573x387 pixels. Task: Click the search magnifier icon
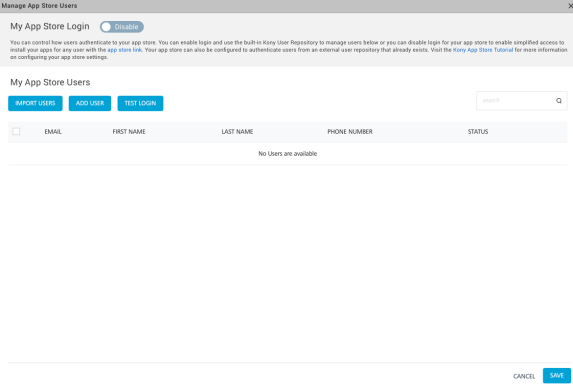click(x=558, y=100)
